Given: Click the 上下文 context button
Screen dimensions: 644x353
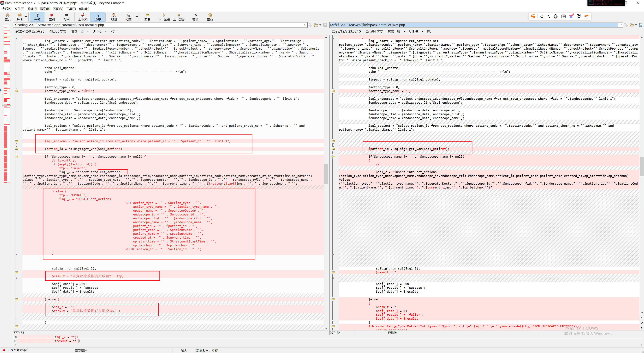Looking at the screenshot, I should pyautogui.click(x=83, y=17).
